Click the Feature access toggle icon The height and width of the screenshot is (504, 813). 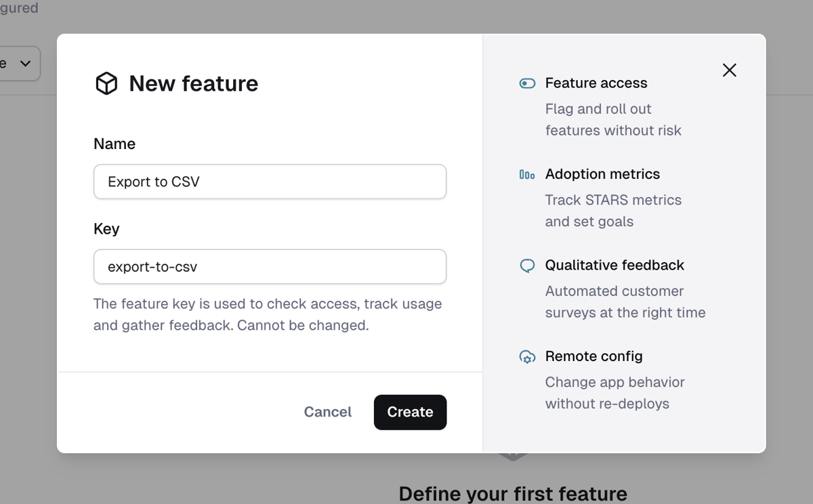point(527,83)
